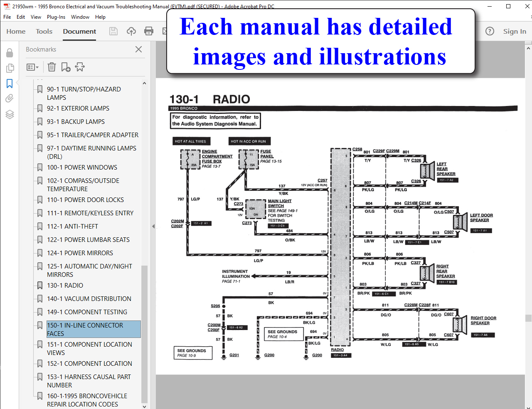This screenshot has height=409, width=532.
Task: Click SEE GROUNDS PAGE 10-9 box in diagram
Action: click(192, 353)
